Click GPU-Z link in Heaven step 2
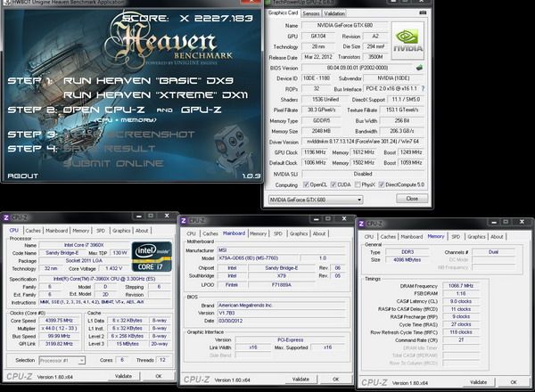This screenshot has width=535, height=392. 202,110
